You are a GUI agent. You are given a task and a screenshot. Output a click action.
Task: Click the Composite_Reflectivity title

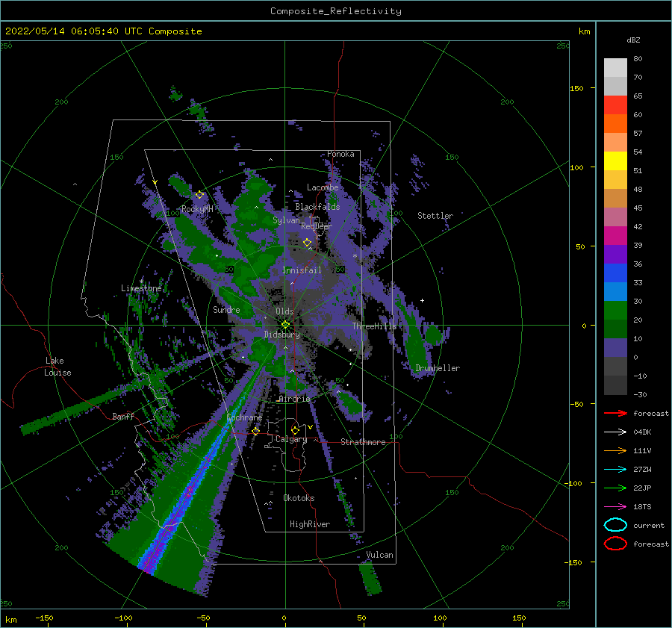[x=336, y=11]
